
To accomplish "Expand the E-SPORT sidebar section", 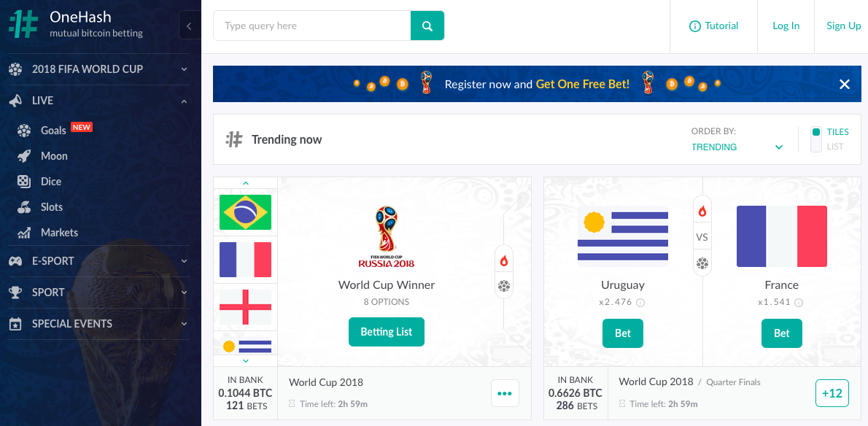I will click(x=98, y=261).
